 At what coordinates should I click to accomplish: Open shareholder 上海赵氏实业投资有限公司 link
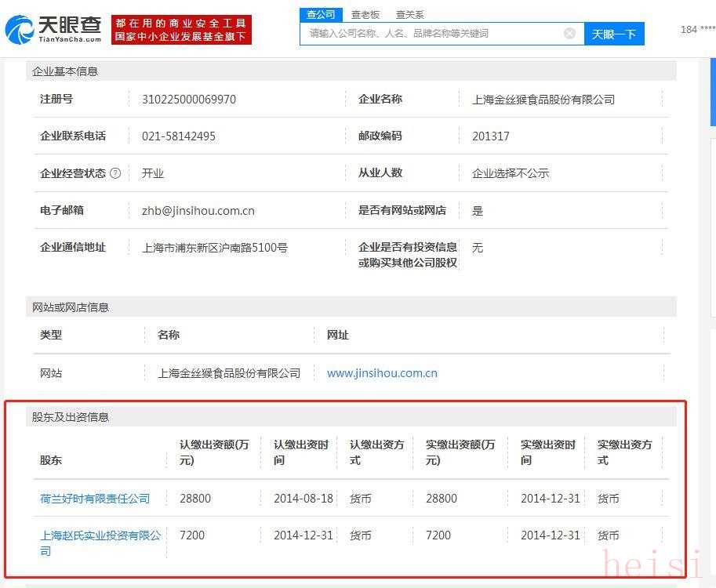[100, 543]
